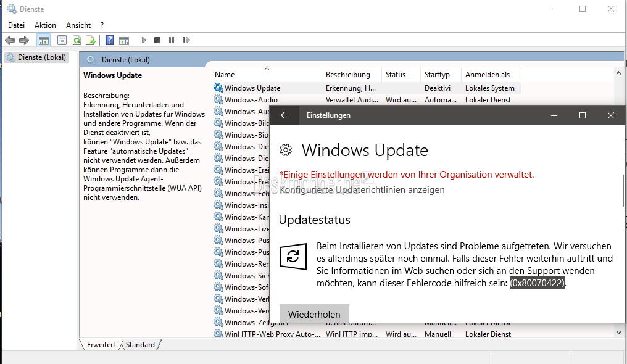Screen dimensions: 627x364
Task: Pause the service with the pause icon
Action: (x=172, y=40)
